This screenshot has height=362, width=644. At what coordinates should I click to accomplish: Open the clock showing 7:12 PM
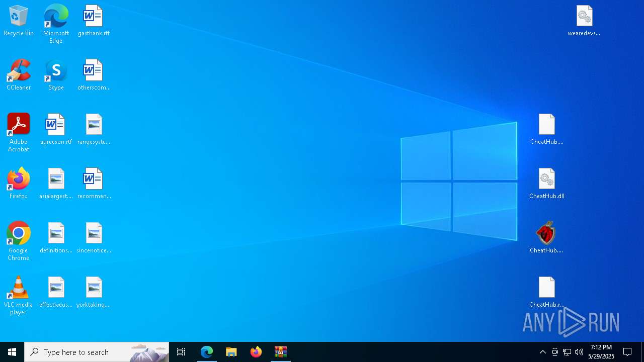(601, 352)
